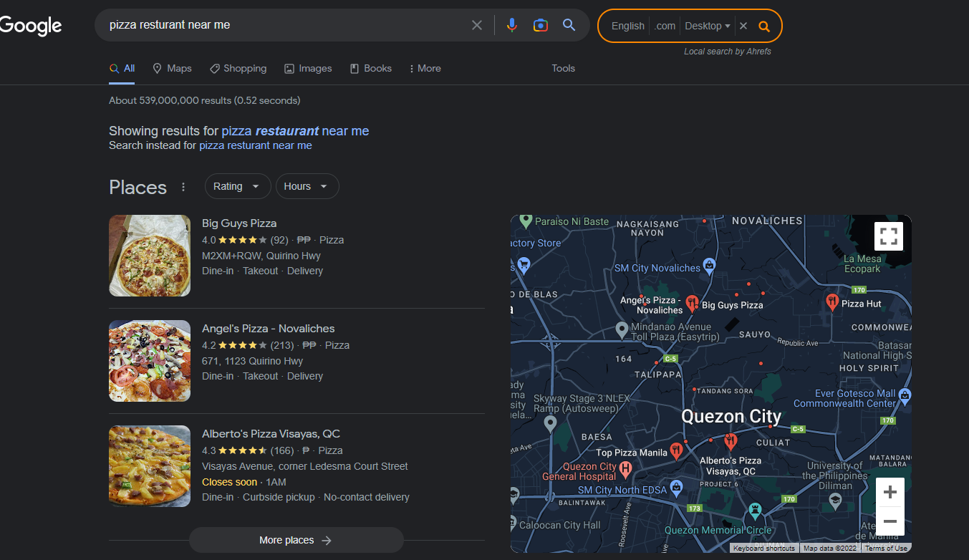This screenshot has width=969, height=560.
Task: Click 'Quezon City' label on map
Action: tap(731, 416)
